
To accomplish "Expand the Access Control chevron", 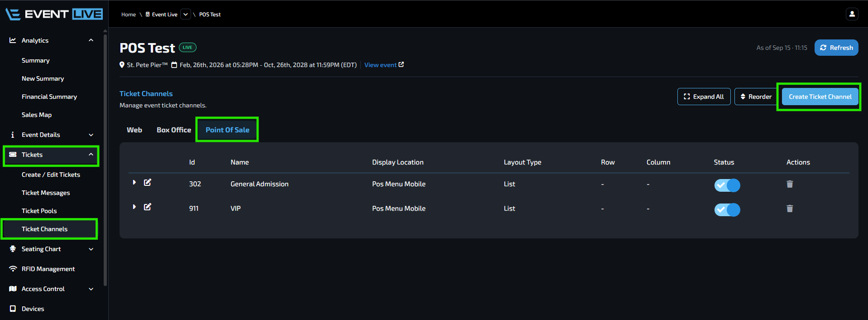I will point(91,289).
